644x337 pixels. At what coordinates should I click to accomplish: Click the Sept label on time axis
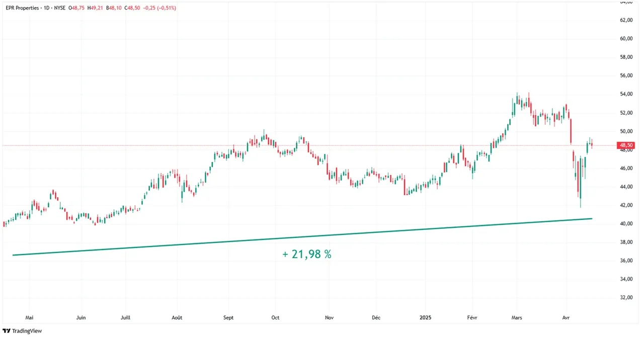pos(228,317)
